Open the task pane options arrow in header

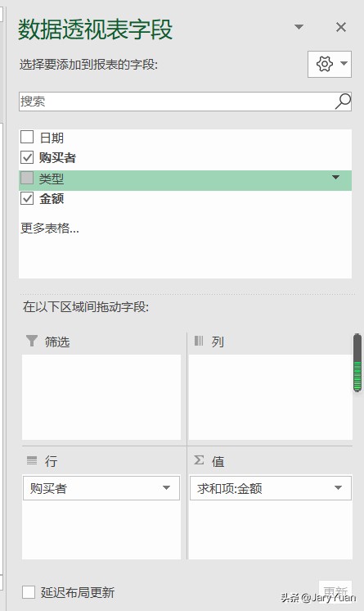point(299,27)
